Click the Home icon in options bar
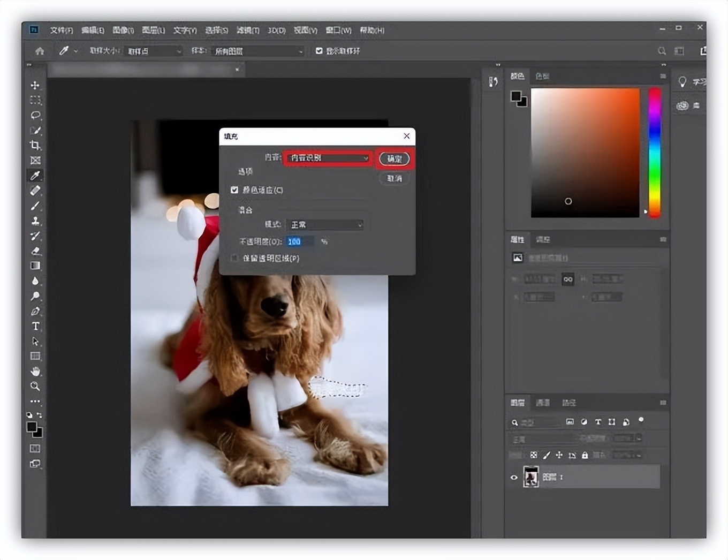The image size is (728, 560). click(x=40, y=51)
